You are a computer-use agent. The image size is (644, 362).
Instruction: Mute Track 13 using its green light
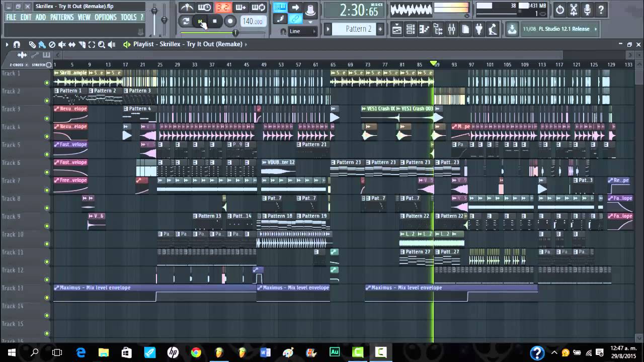47,298
